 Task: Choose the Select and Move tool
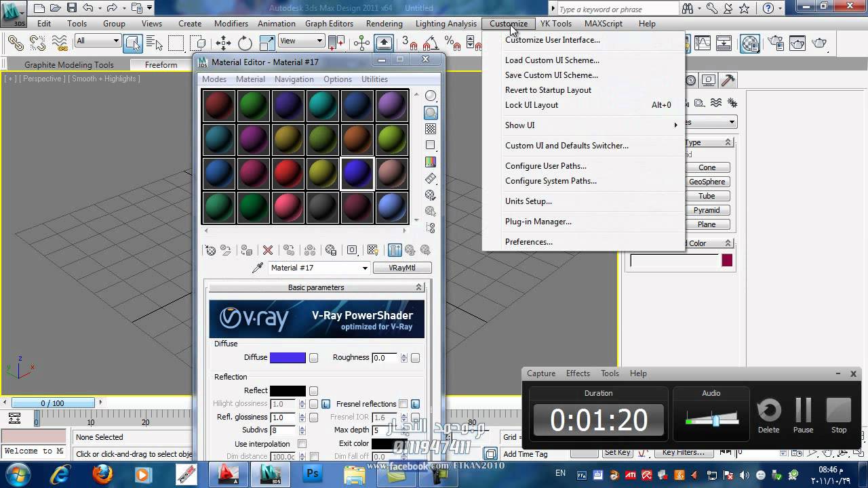223,43
